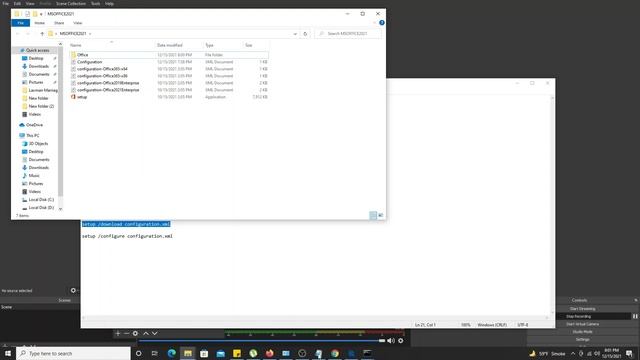This screenshot has width=640, height=360.
Task: Open Local Disk (C:) in navigation pane
Action: click(x=41, y=200)
